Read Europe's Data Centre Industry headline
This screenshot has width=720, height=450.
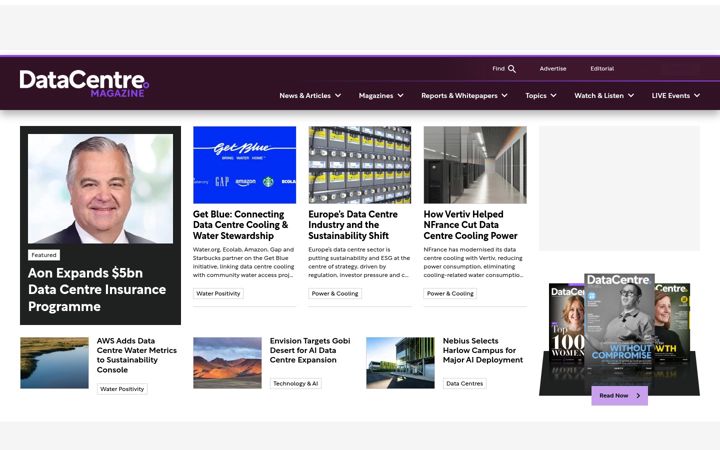(x=353, y=225)
